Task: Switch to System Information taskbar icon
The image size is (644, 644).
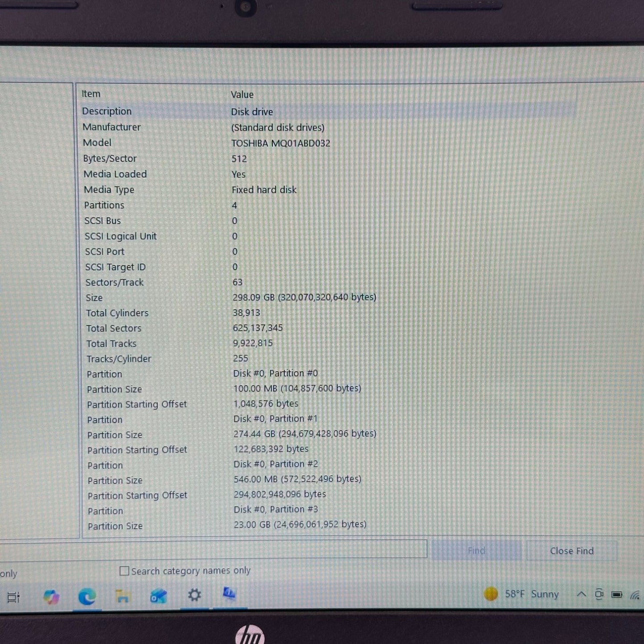Action: click(x=229, y=594)
